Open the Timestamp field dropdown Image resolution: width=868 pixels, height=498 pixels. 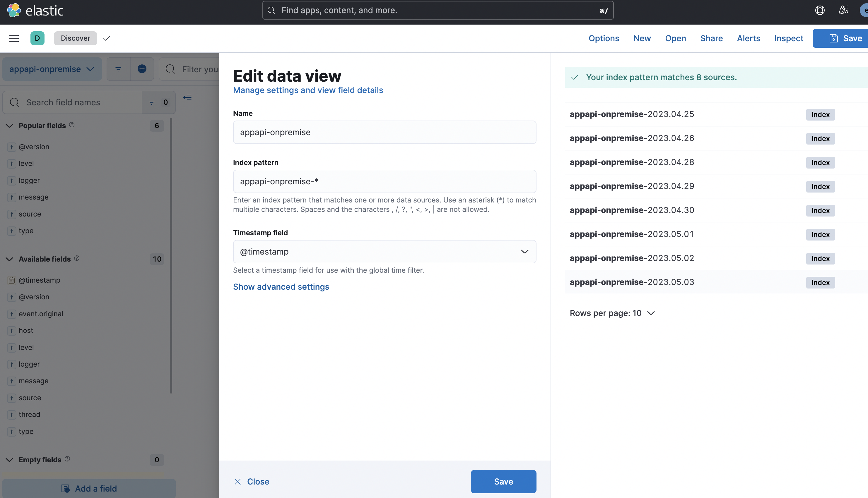[385, 252]
